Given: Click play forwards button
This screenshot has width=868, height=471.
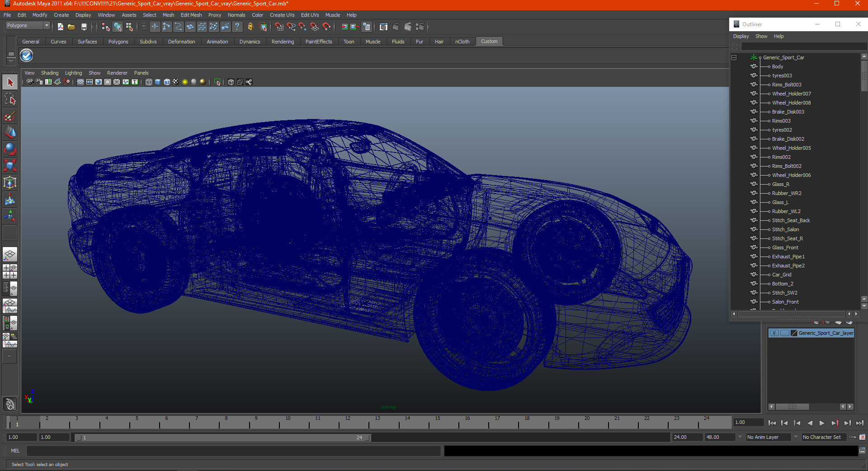Looking at the screenshot, I should [x=822, y=423].
